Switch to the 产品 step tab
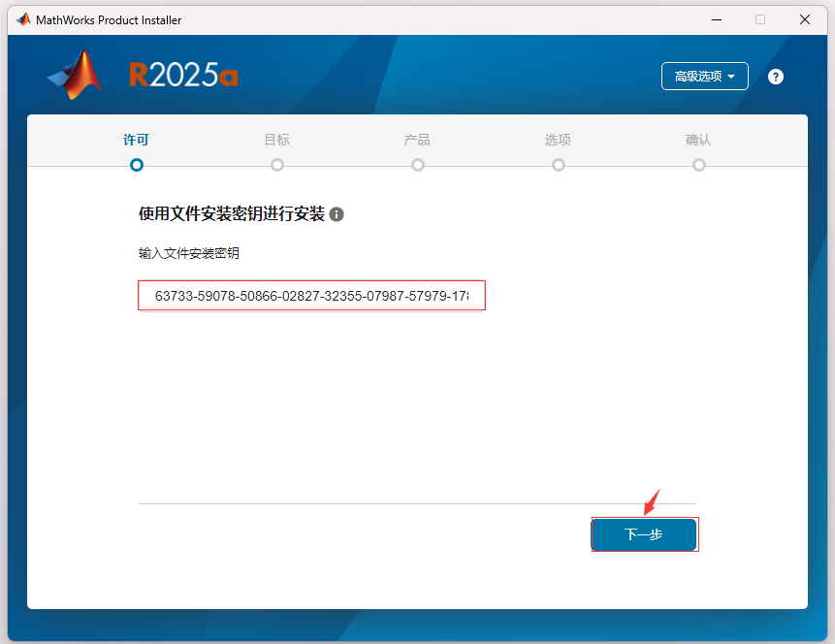The image size is (835, 644). (x=417, y=140)
